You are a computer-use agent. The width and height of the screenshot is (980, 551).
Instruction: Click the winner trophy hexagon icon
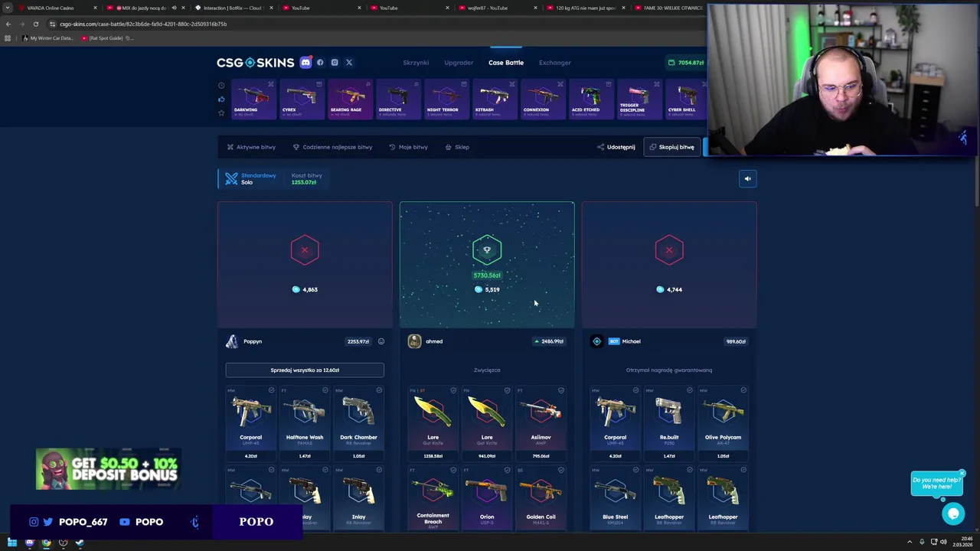(x=487, y=249)
